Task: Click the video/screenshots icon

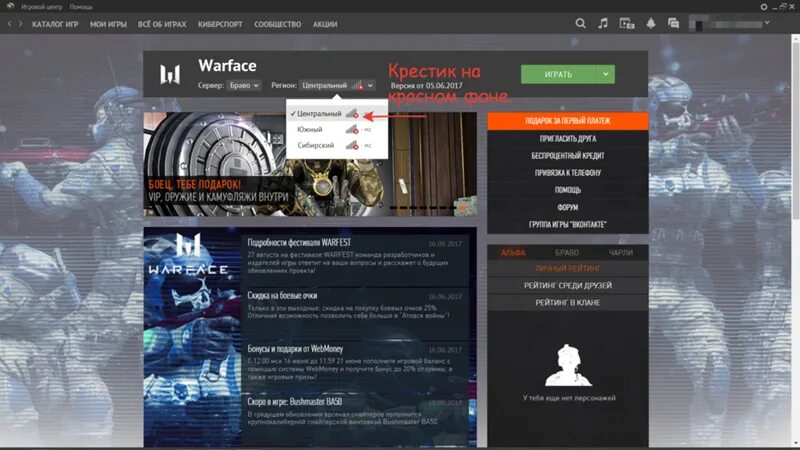Action: click(x=627, y=23)
